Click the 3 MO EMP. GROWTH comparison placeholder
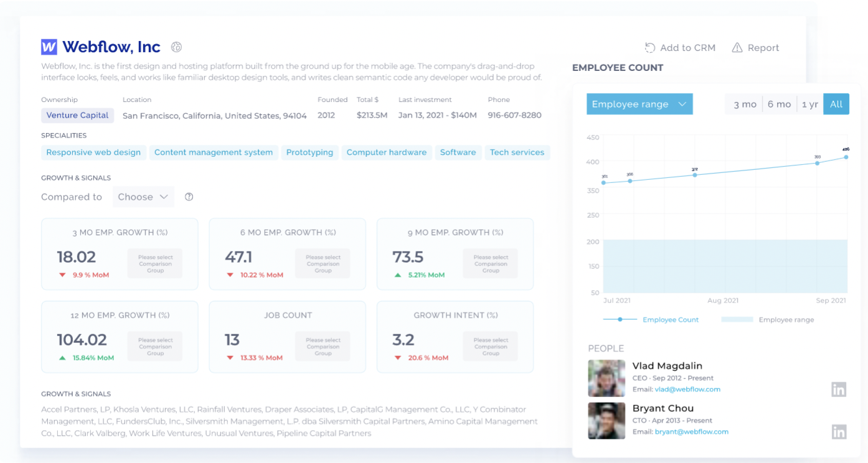Screen dimensions: 868x463 point(155,264)
